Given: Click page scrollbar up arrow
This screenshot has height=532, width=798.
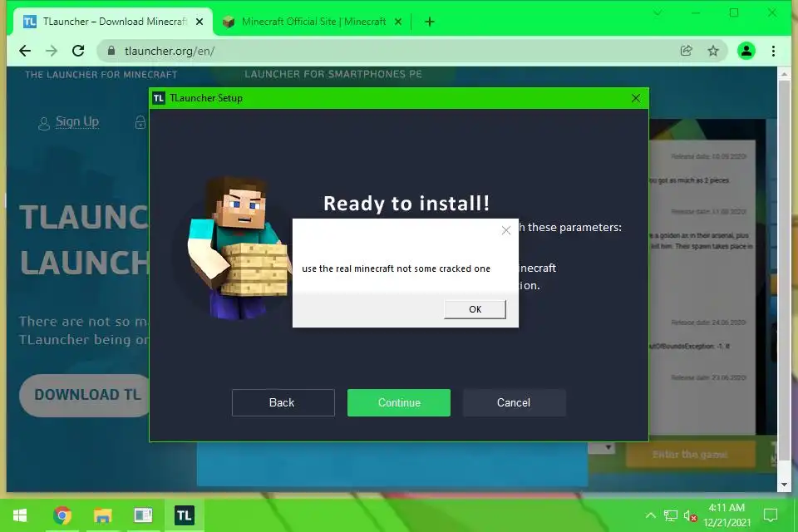Looking at the screenshot, I should coord(784,74).
